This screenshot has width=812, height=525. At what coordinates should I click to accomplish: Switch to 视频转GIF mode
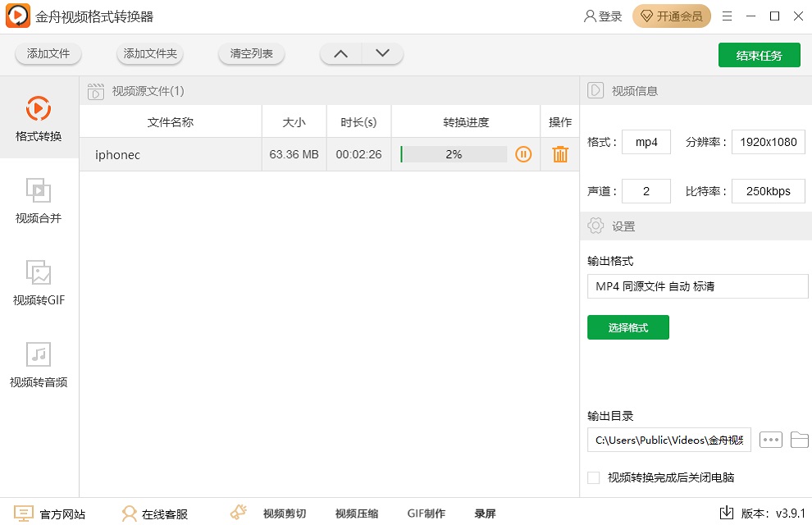39,281
